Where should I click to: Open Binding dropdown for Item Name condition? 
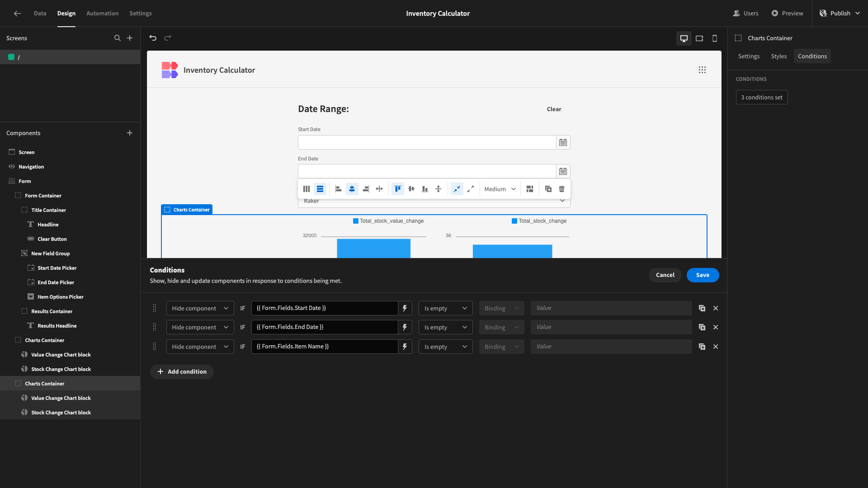click(501, 347)
